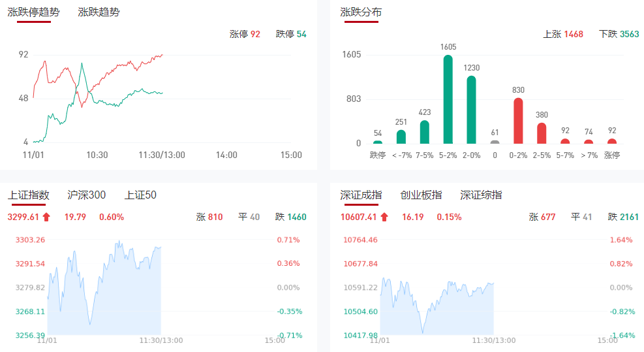The height and width of the screenshot is (352, 644).
Task: Click the green bar labeled 423
Action: coord(424,132)
